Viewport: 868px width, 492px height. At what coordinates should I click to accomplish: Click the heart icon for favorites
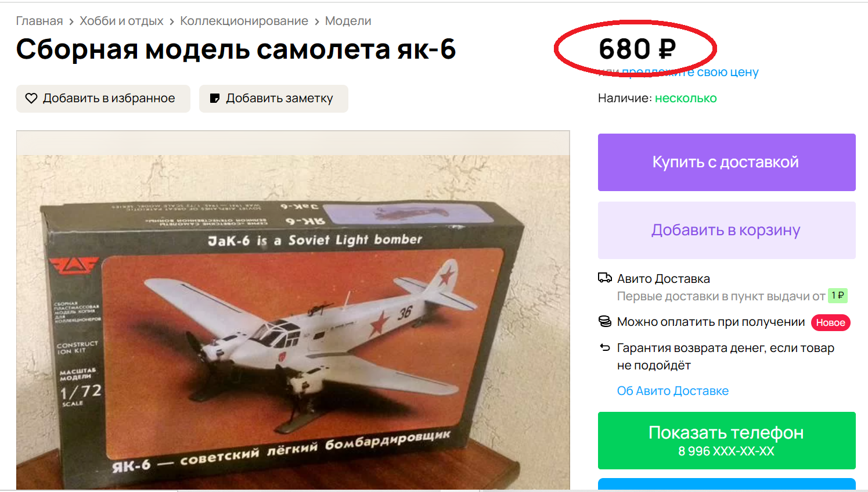coord(31,99)
